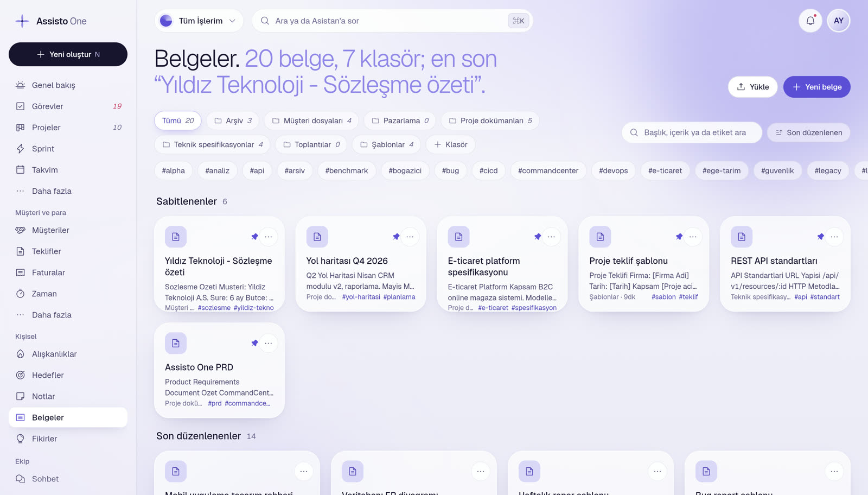Open Alışkanlıklar in the sidebar
868x495 pixels.
[68, 354]
